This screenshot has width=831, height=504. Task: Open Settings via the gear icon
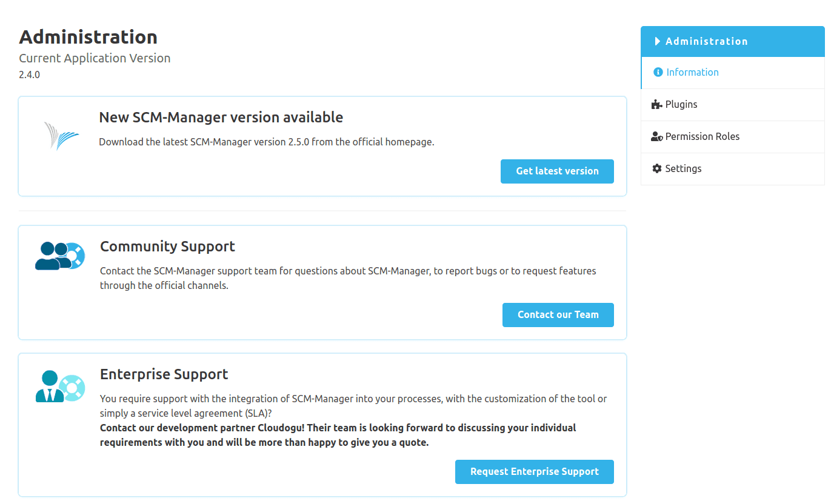[x=657, y=168]
